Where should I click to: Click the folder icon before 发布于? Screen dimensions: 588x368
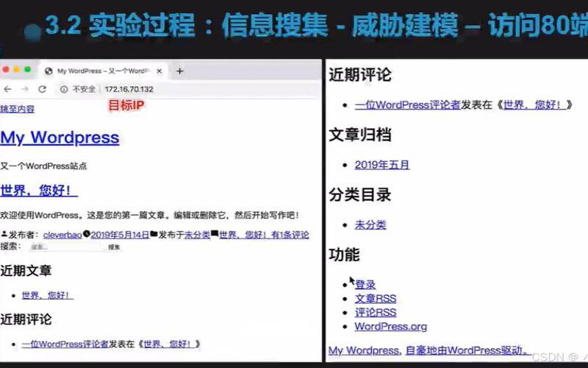[x=154, y=234]
